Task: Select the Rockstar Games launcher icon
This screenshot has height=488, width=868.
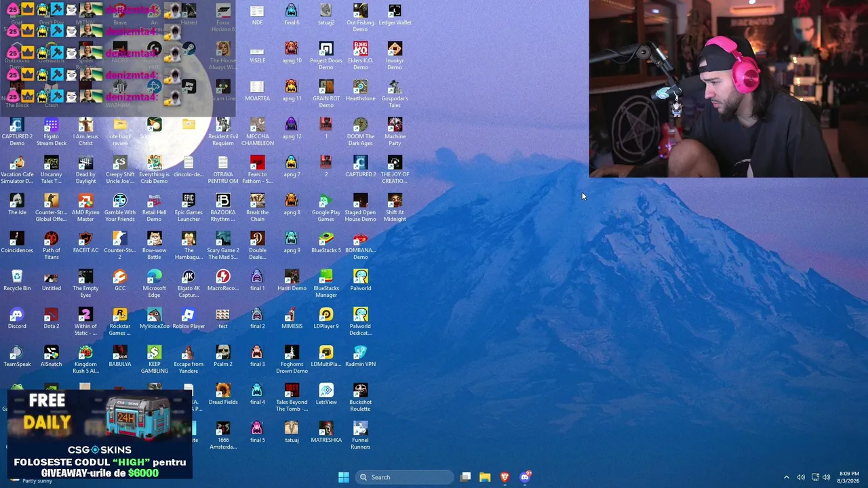Action: pos(120,322)
